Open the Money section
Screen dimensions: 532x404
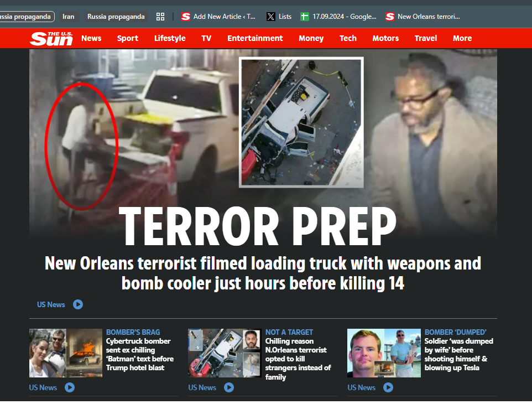[311, 38]
